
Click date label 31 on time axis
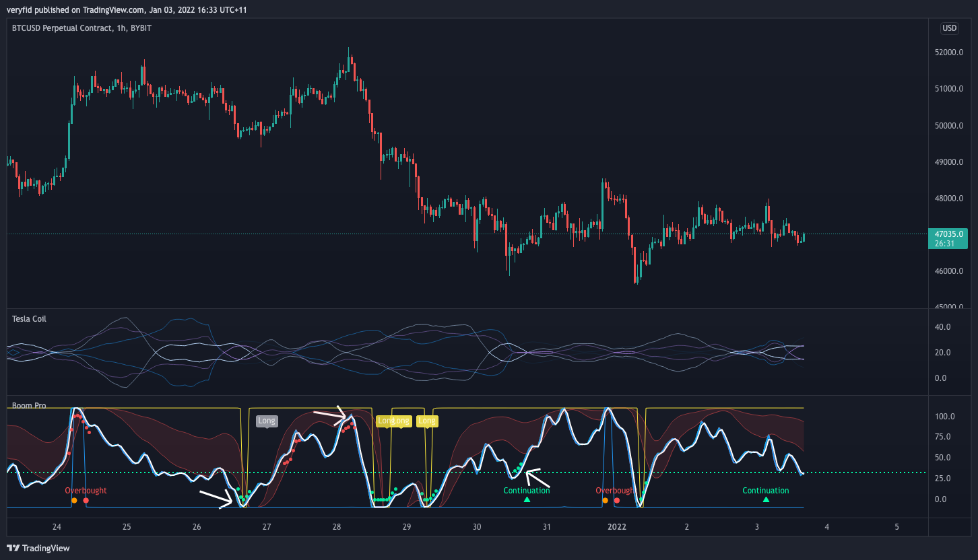546,527
